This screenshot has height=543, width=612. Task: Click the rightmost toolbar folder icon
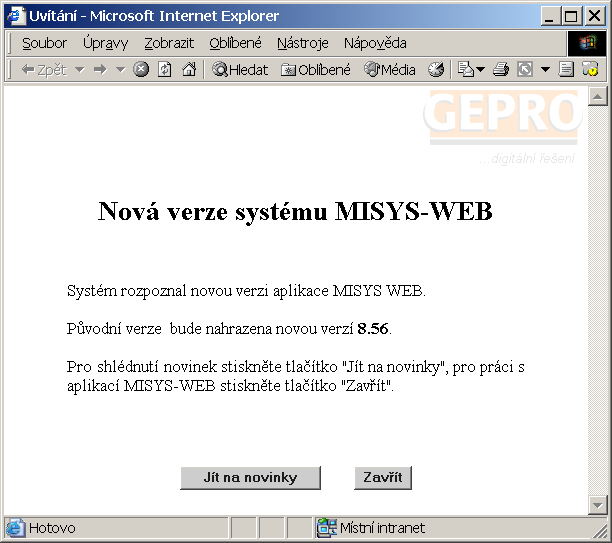(590, 69)
